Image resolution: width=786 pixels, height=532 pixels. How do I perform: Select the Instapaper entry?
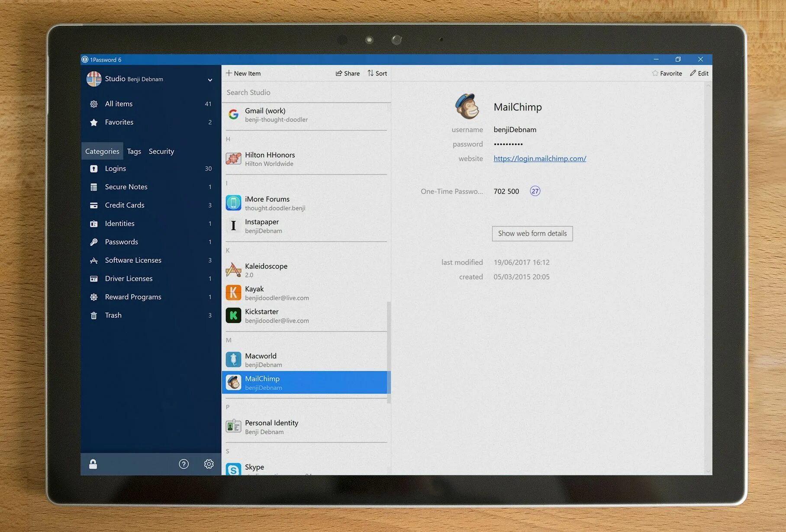click(306, 226)
